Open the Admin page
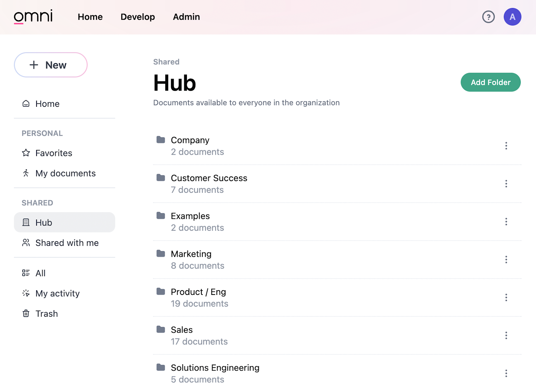This screenshot has width=536, height=392. [x=186, y=17]
